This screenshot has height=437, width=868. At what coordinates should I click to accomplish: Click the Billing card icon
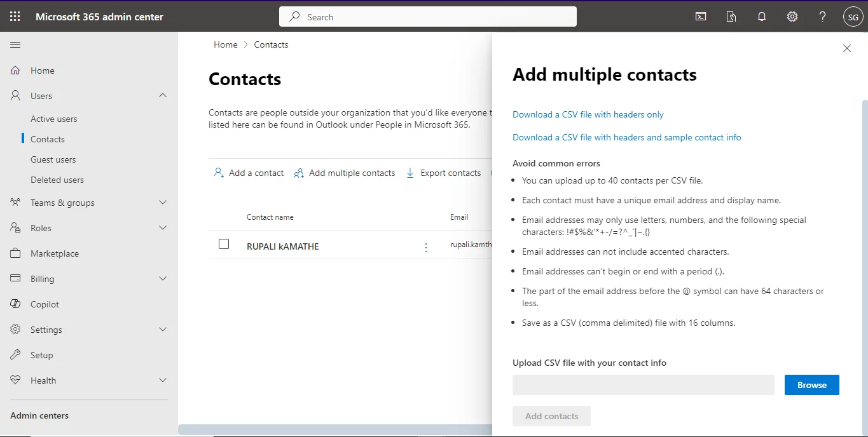pos(16,279)
